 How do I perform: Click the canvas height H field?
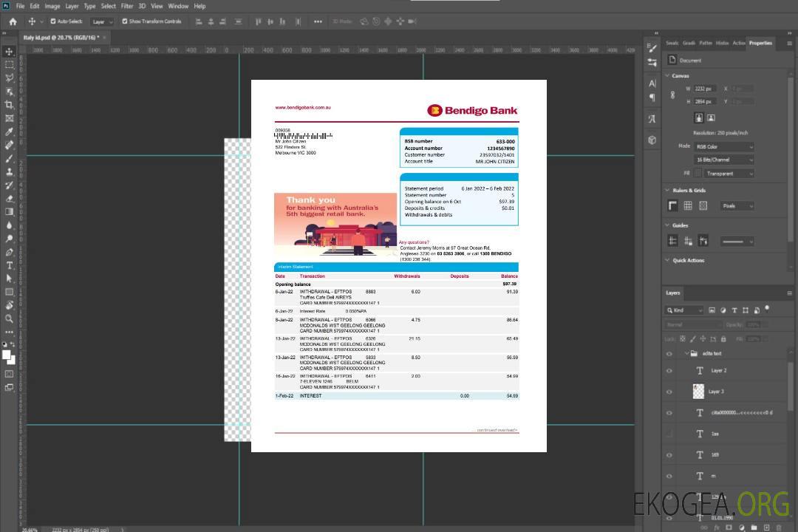[x=705, y=102]
